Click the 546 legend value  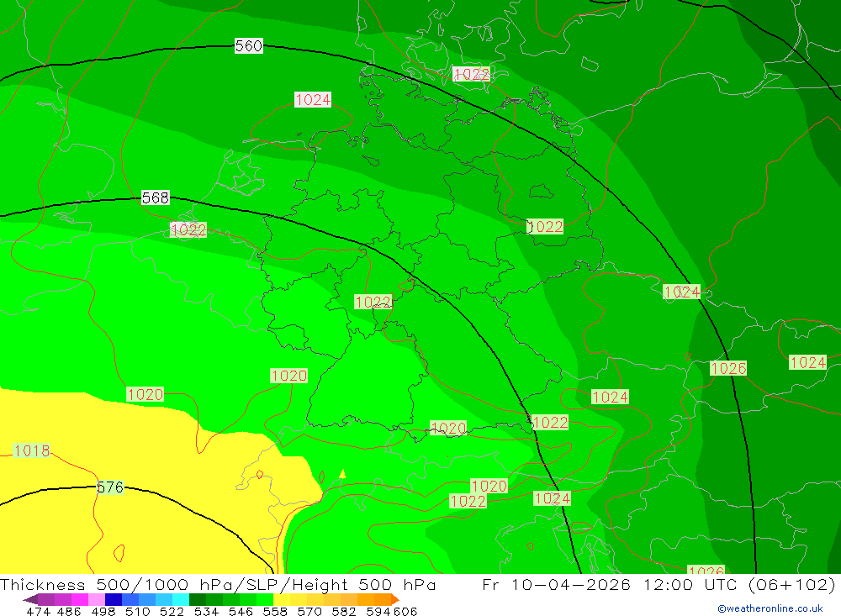click(241, 611)
